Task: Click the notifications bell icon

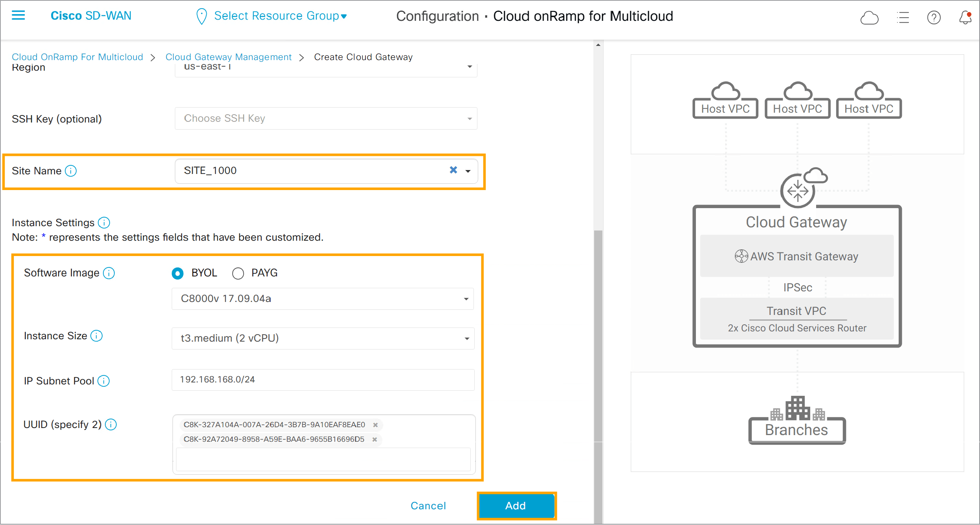Action: (962, 17)
